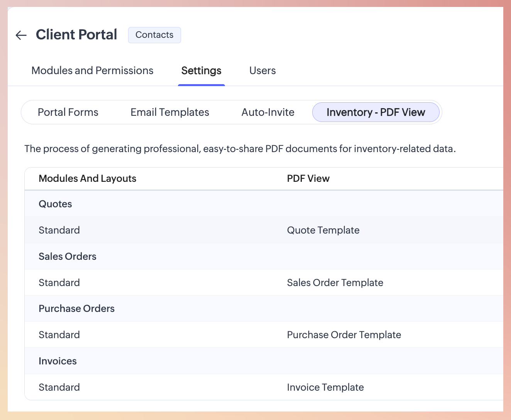
Task: Click Inventory - PDF View pill
Action: click(x=376, y=112)
